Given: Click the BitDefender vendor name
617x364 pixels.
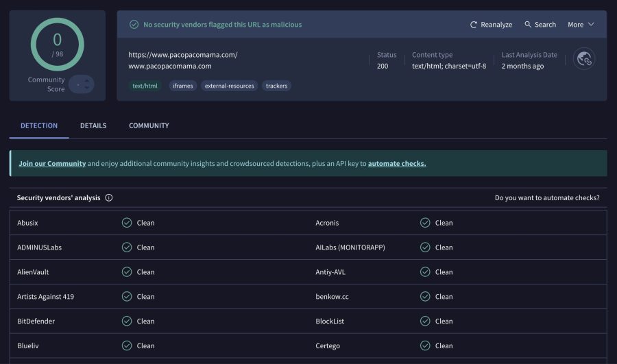Looking at the screenshot, I should [36, 321].
